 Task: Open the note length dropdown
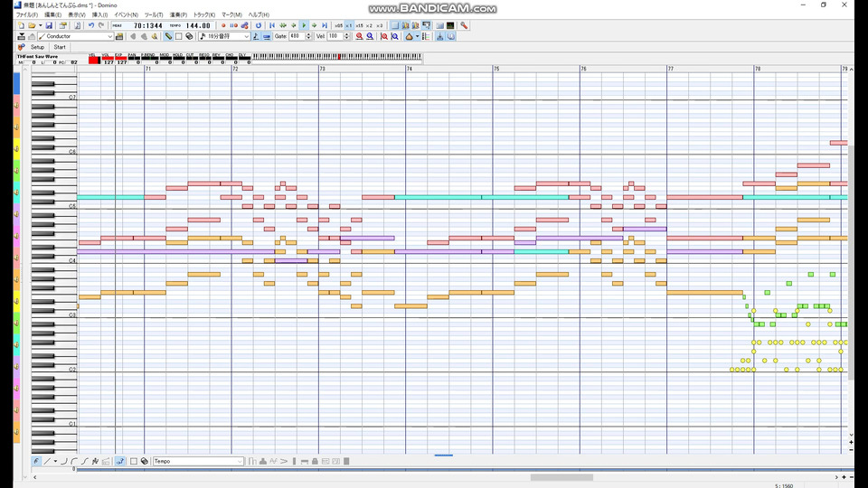pos(246,36)
